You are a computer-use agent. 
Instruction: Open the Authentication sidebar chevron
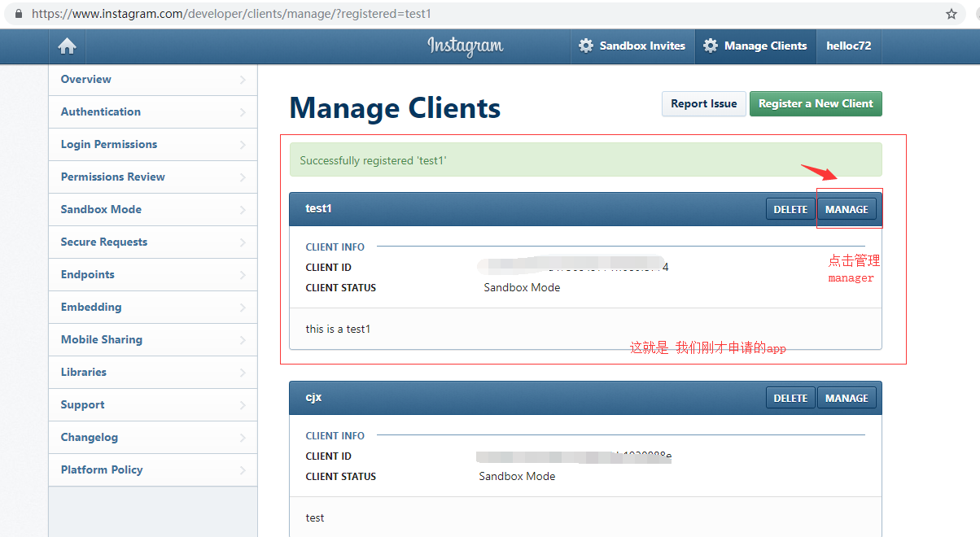tap(243, 112)
